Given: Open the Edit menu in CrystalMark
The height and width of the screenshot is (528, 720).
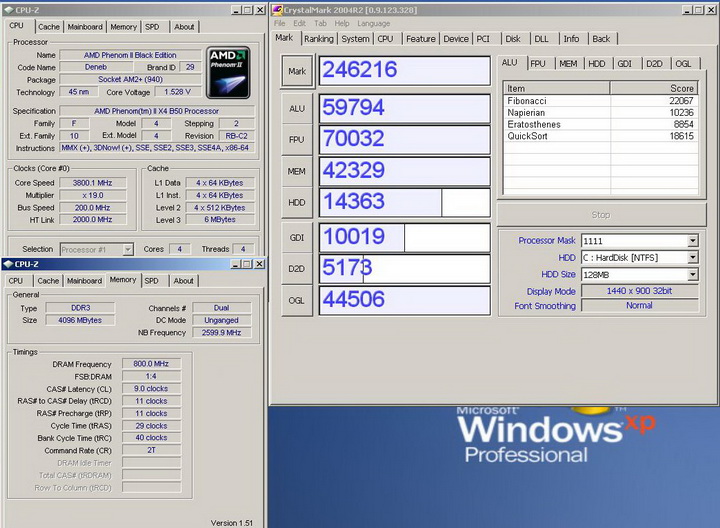Looking at the screenshot, I should click(x=299, y=23).
